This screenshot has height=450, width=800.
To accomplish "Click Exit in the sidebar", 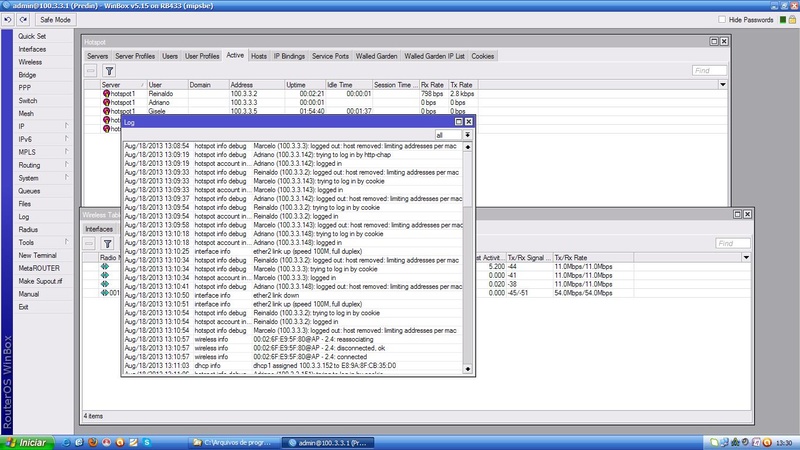I will point(23,307).
